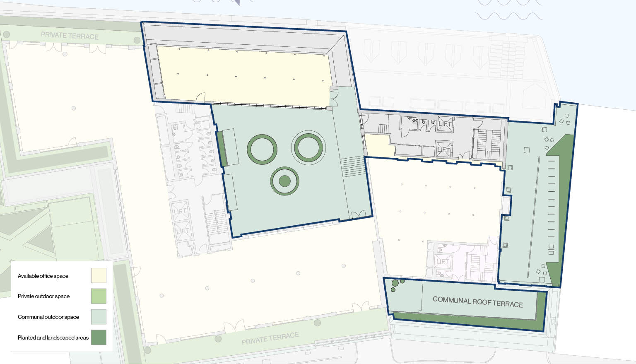636x364 pixels.
Task: Click the PRIVATE TERRACE label at top left
Action: (x=70, y=36)
